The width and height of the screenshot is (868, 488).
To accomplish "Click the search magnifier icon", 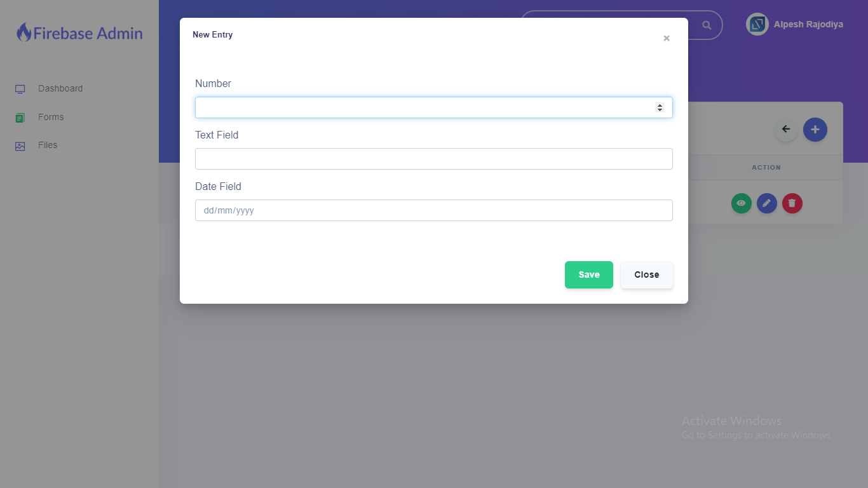I will pyautogui.click(x=707, y=25).
